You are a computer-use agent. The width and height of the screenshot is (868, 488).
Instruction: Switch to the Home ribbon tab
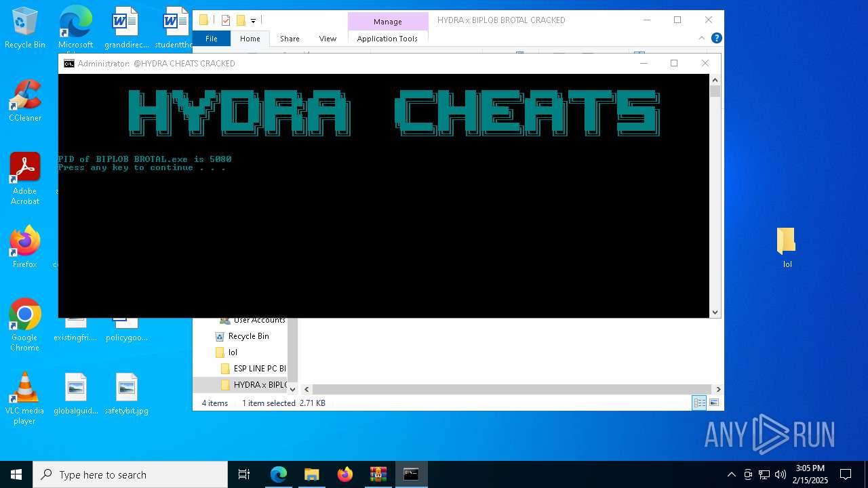pyautogui.click(x=250, y=39)
